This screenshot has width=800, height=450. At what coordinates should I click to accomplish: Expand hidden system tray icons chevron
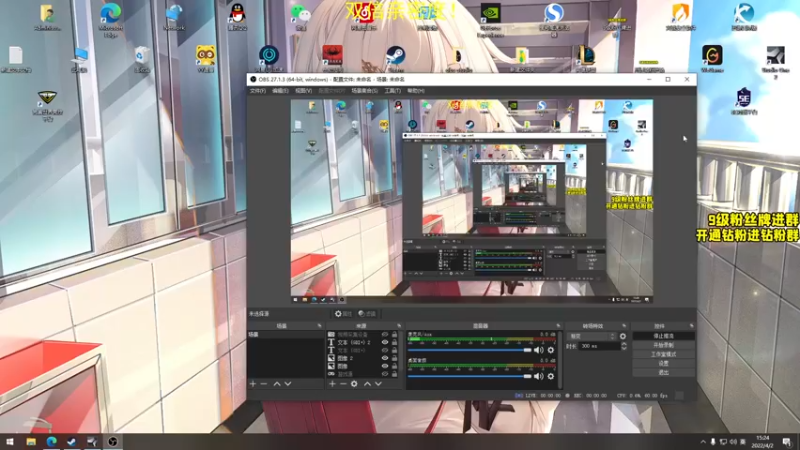pos(703,441)
